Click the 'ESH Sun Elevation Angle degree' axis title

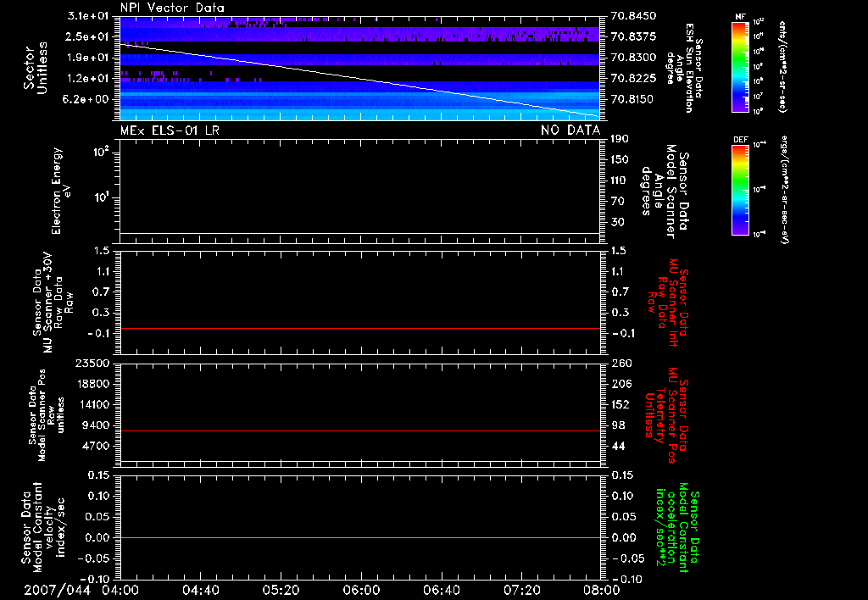(x=684, y=68)
